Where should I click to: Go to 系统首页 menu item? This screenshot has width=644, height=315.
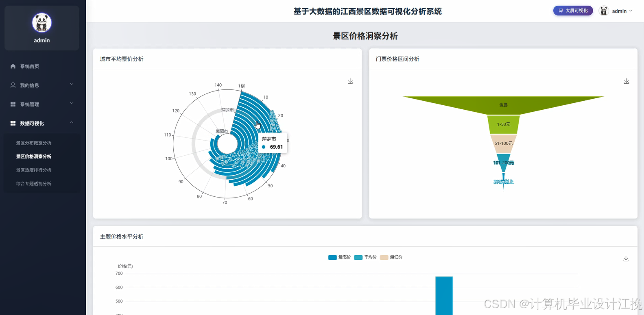coord(43,66)
